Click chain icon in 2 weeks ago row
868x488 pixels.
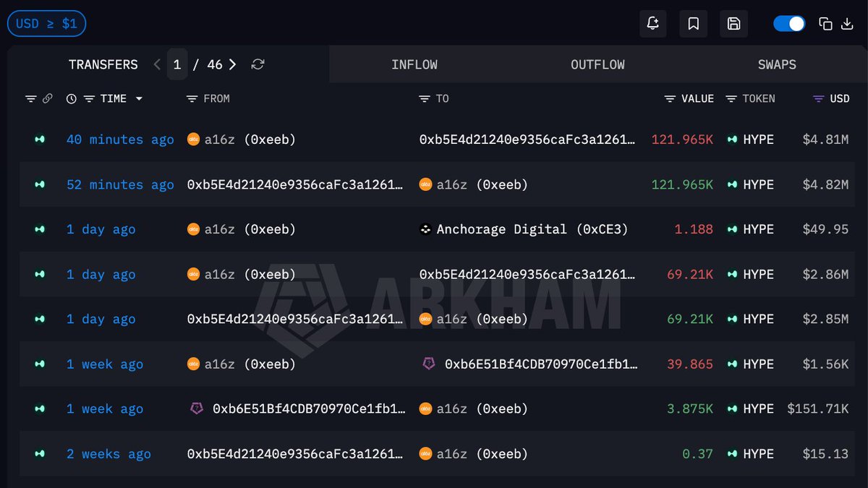pyautogui.click(x=40, y=454)
